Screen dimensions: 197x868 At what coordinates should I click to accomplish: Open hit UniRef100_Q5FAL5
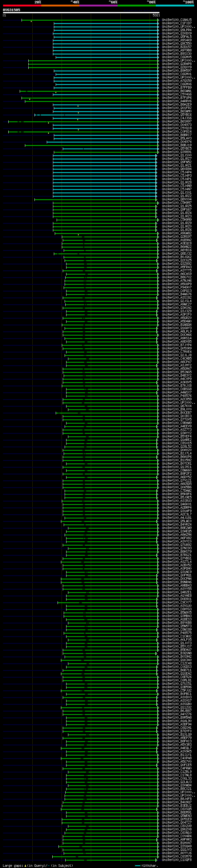click(x=177, y=37)
